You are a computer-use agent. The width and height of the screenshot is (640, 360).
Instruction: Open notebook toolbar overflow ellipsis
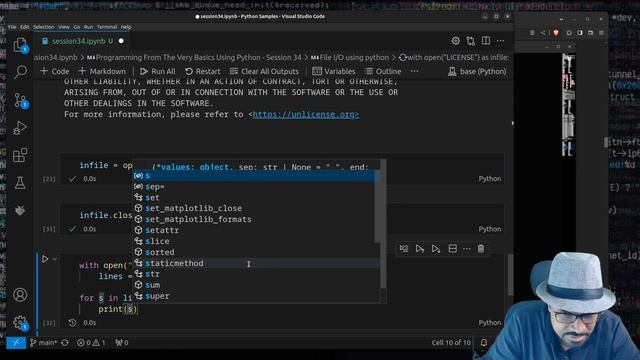(414, 71)
